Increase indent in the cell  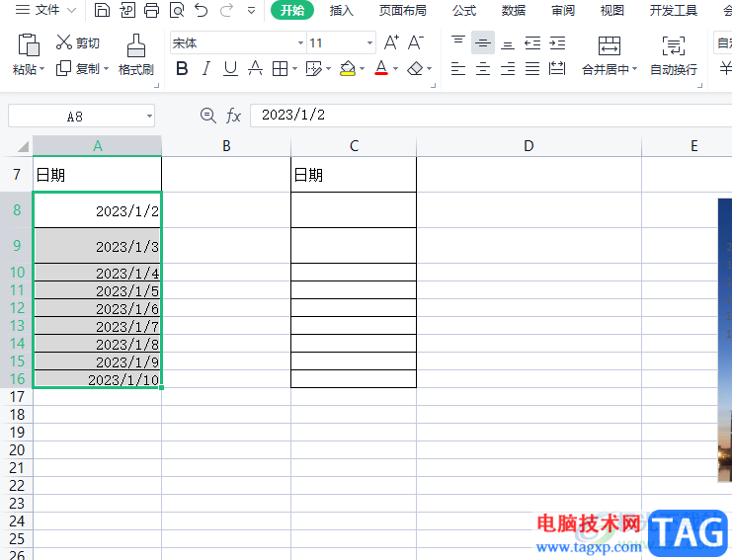coord(557,42)
